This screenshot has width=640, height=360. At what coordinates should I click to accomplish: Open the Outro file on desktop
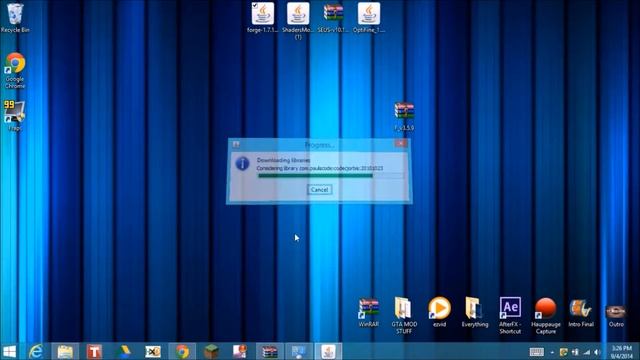coord(616,315)
